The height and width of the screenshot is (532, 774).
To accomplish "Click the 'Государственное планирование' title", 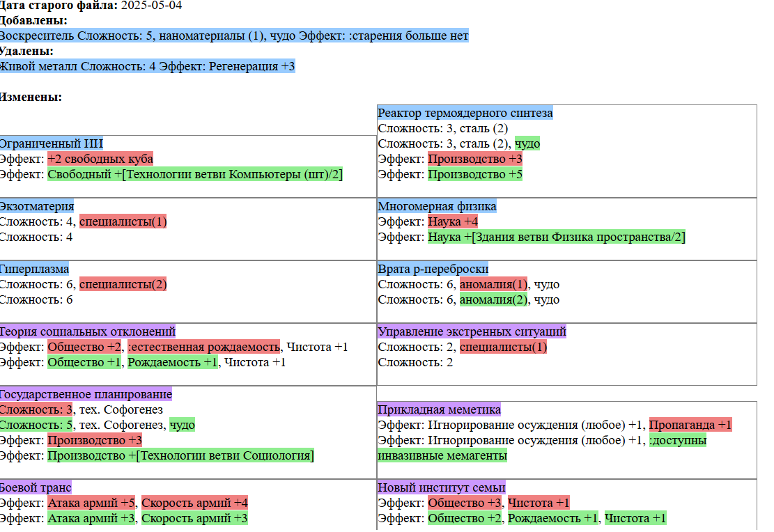I will (x=86, y=394).
